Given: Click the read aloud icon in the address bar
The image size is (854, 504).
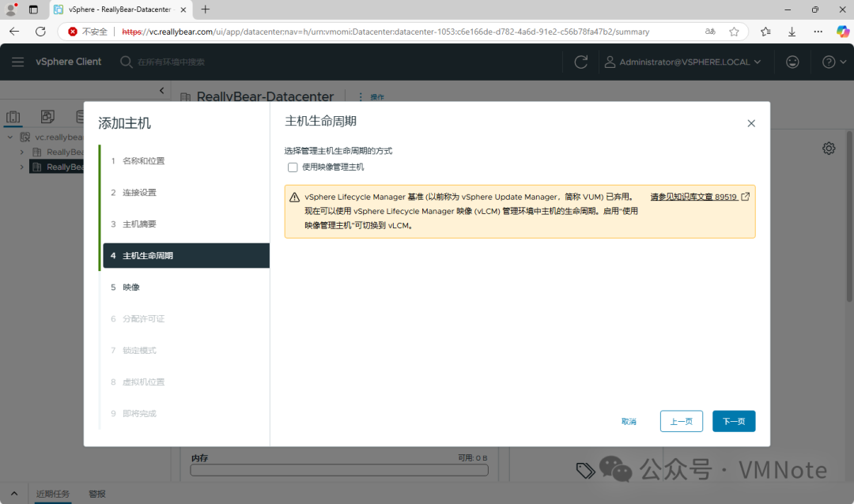Looking at the screenshot, I should [x=710, y=32].
